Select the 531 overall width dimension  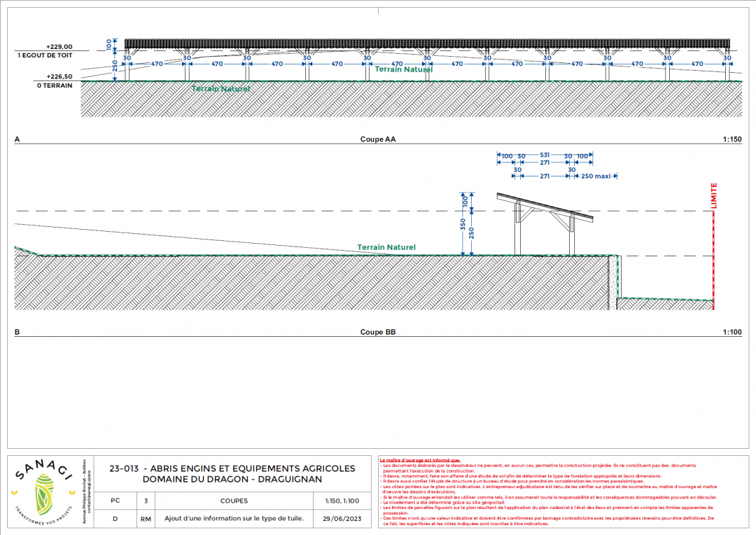point(544,155)
